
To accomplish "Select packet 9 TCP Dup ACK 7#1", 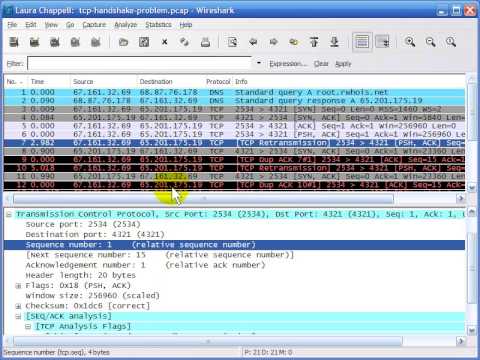I will tap(235, 160).
